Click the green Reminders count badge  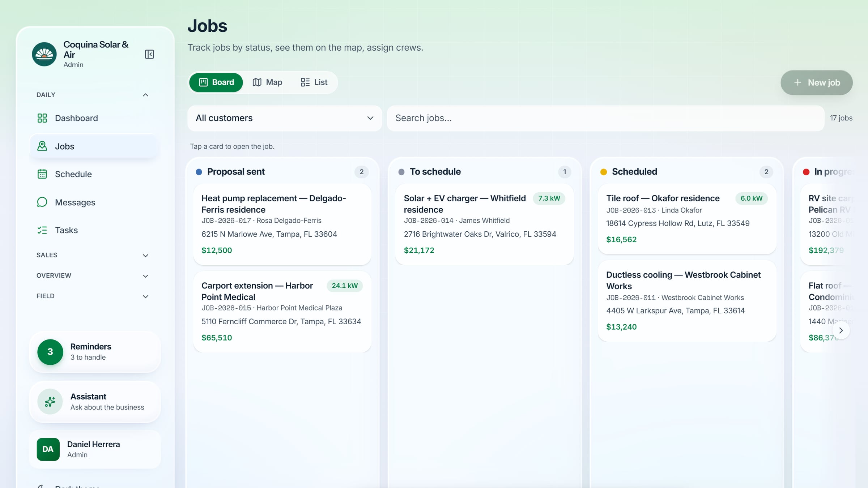click(50, 352)
